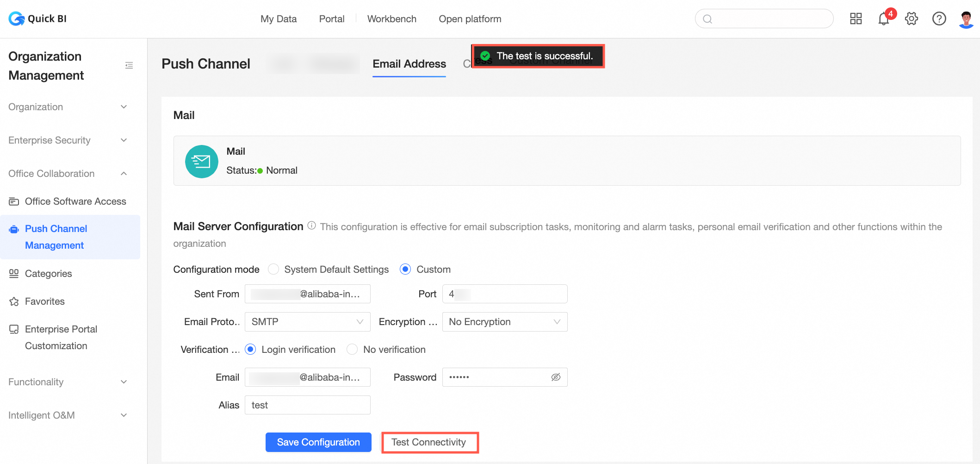Viewport: 980px width, 464px height.
Task: Click the Save Configuration button
Action: tap(318, 442)
